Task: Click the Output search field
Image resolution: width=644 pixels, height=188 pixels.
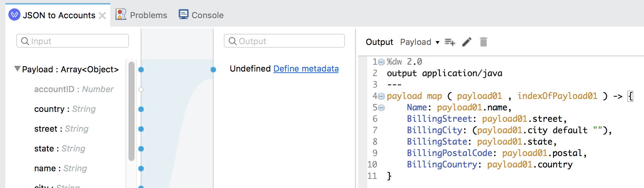Action: pos(284,41)
